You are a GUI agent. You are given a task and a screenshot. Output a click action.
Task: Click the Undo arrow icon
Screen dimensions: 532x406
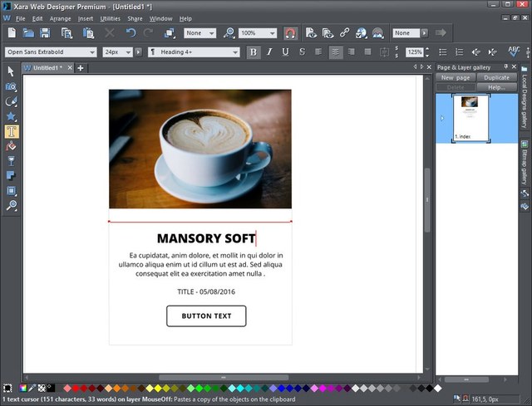tap(131, 33)
